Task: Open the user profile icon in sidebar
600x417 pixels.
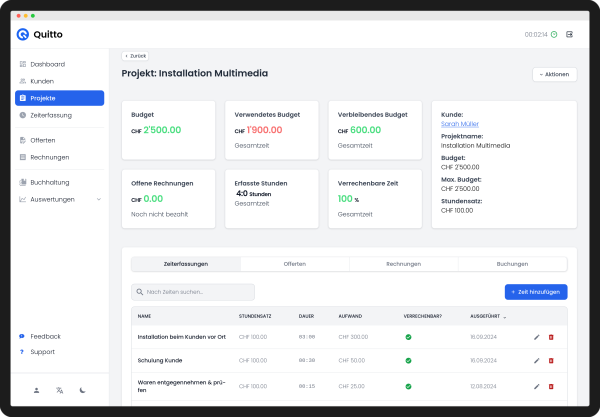Action: click(36, 390)
